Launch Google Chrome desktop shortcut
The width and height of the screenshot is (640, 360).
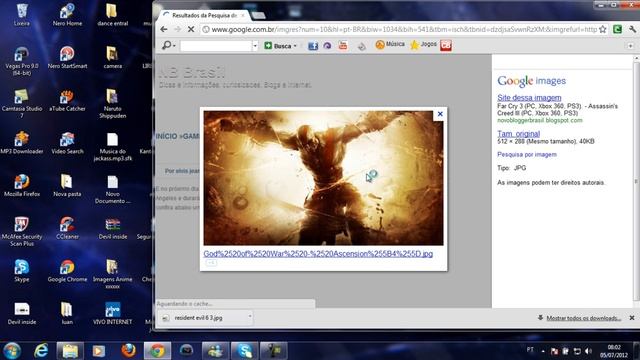coord(67,271)
